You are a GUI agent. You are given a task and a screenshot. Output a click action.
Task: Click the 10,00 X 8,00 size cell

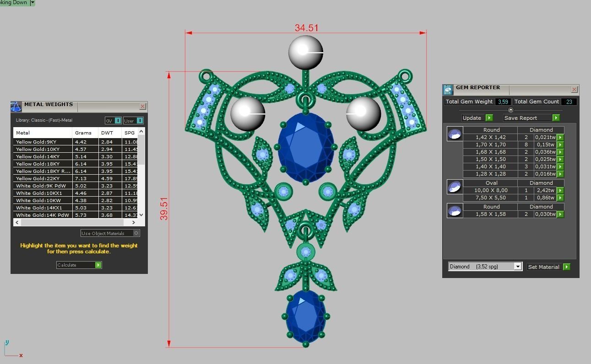(x=490, y=190)
